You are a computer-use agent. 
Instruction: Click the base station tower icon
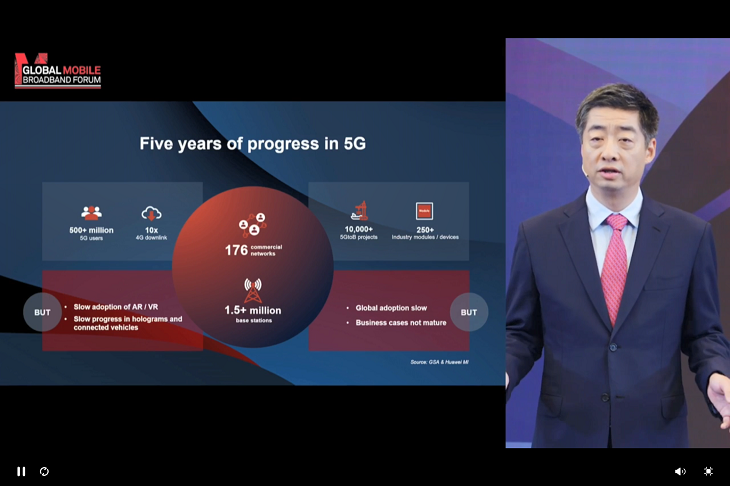pyautogui.click(x=252, y=290)
